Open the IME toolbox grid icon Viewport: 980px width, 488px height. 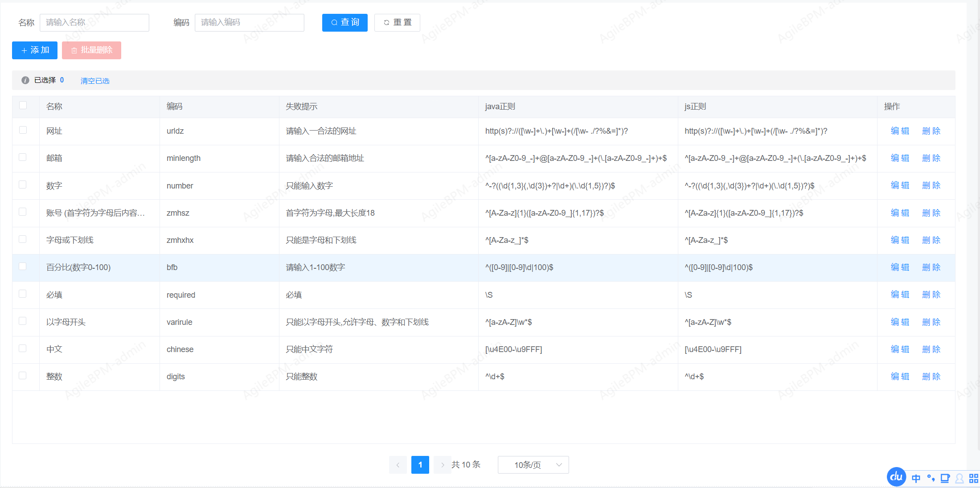pyautogui.click(x=974, y=479)
